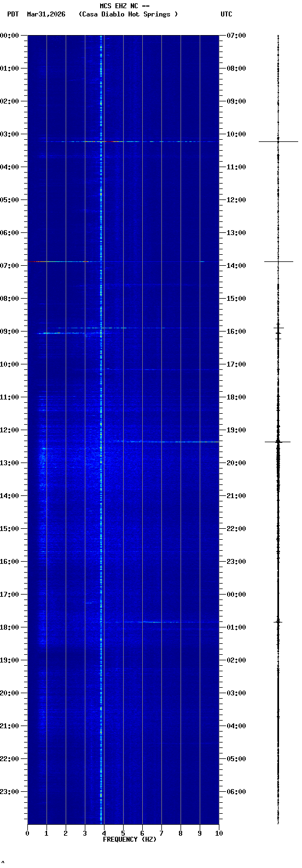Click the seismogram spike just before 14:00 UTC
Viewport: 302px width, 868px height.
point(278,261)
